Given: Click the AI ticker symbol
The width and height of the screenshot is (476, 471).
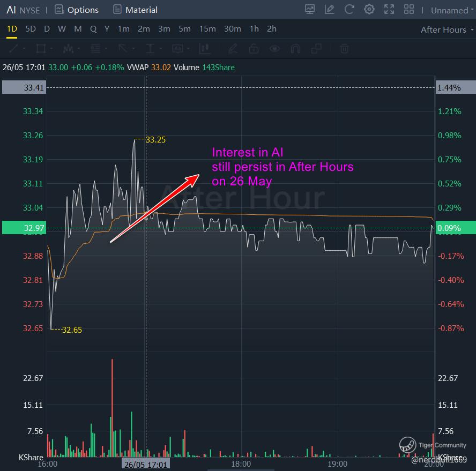Looking at the screenshot, I should click(11, 10).
